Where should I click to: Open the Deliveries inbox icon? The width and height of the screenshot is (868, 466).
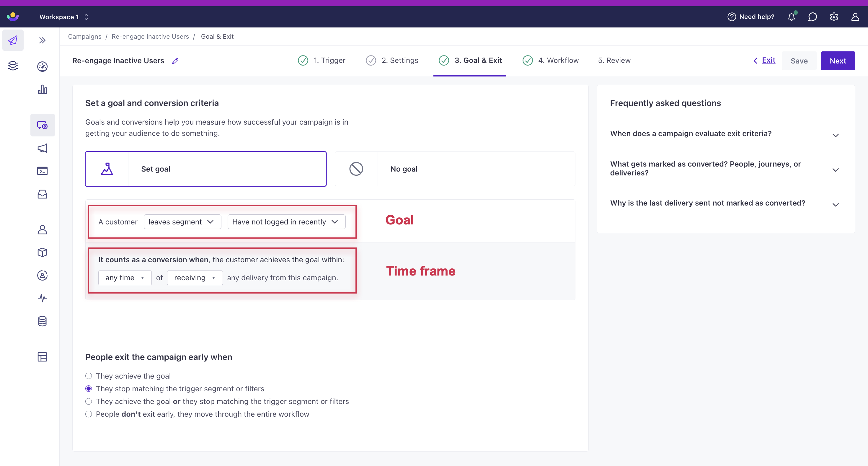pyautogui.click(x=42, y=194)
